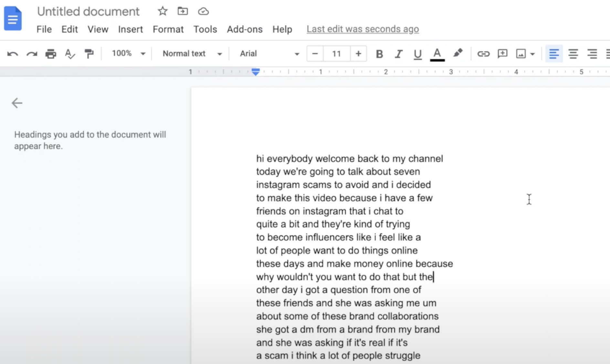
Task: Add a comment with the comment icon
Action: [502, 54]
